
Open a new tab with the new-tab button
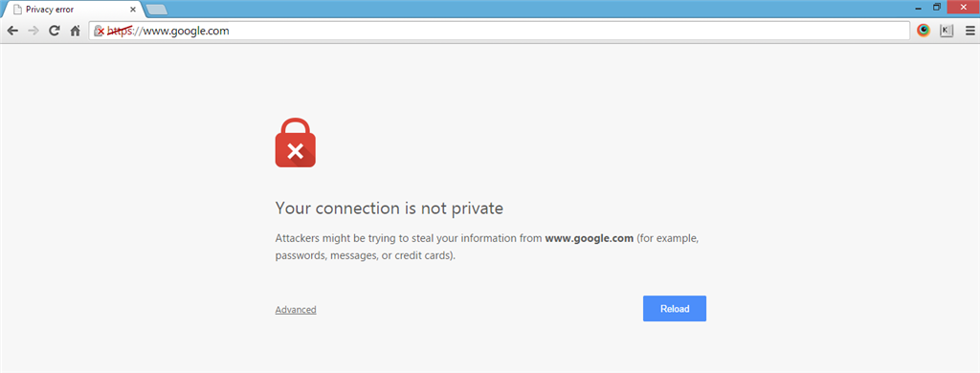coord(156,10)
